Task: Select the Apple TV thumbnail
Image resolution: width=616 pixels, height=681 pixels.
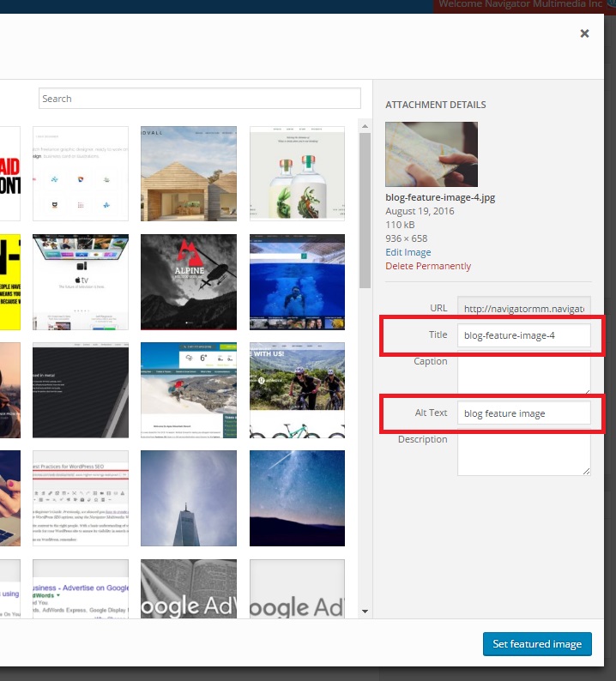Action: click(x=81, y=282)
